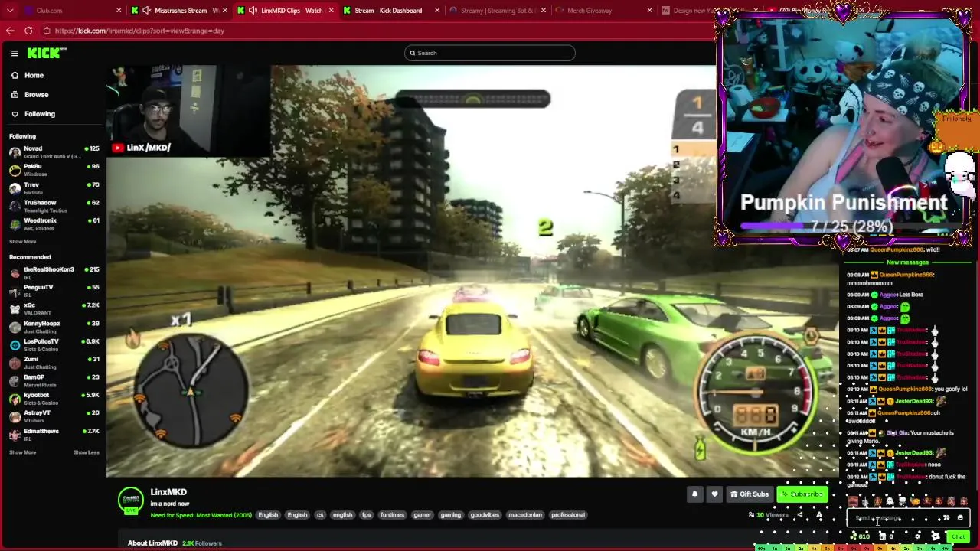This screenshot has width=980, height=551.
Task: Open Edmatthews recommended channel avatar
Action: (15, 435)
